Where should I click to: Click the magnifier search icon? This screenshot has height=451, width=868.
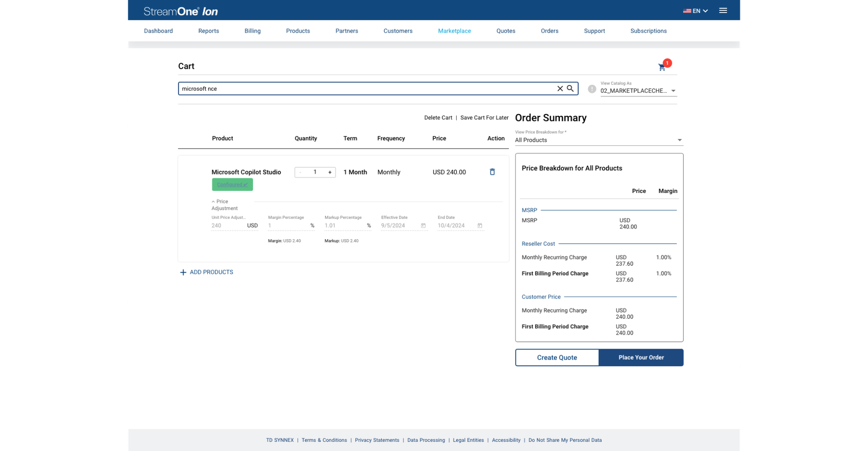pyautogui.click(x=570, y=88)
